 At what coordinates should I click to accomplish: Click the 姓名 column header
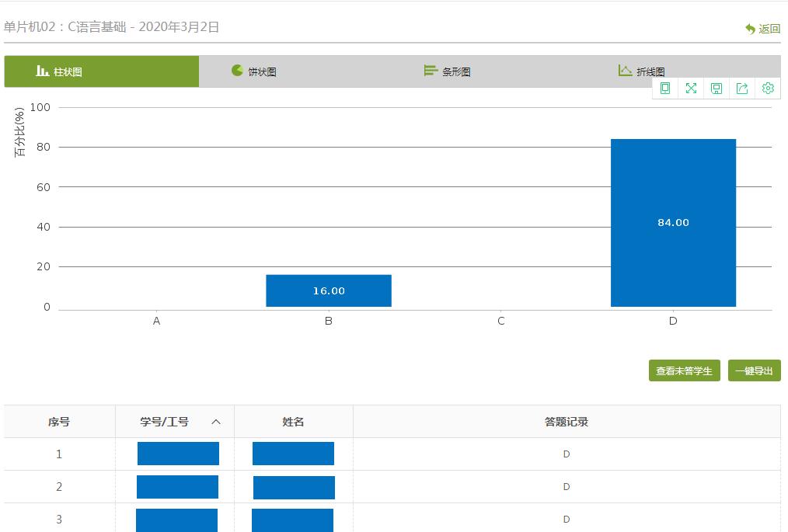293,422
